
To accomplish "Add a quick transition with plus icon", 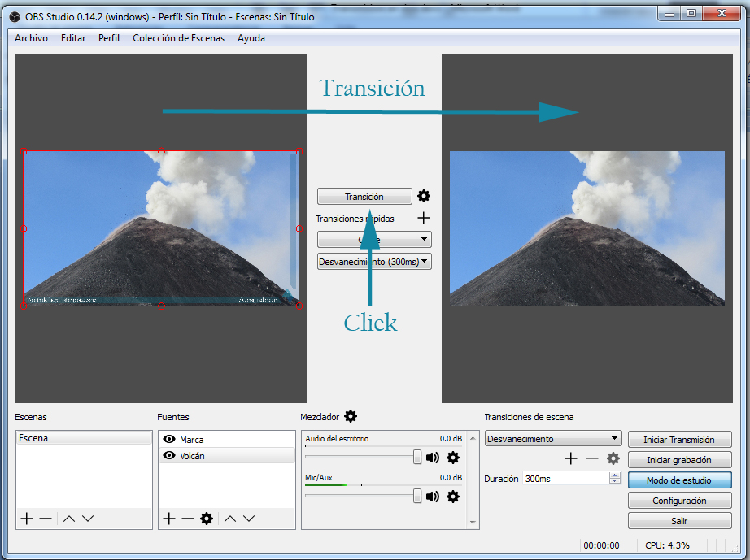I will (423, 218).
